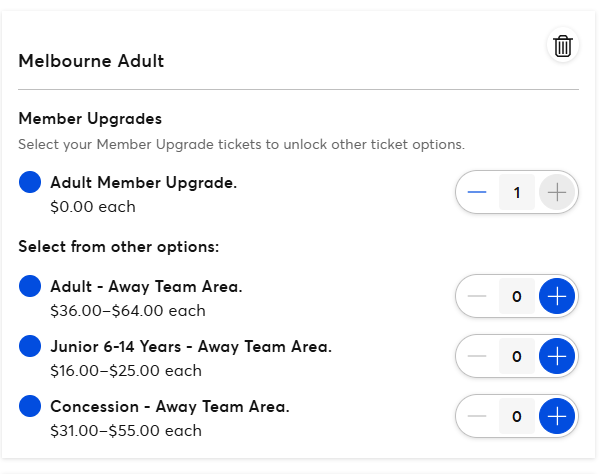Image resolution: width=602 pixels, height=474 pixels.
Task: Click the Concession - Away Team Area quantity field
Action: click(x=517, y=416)
